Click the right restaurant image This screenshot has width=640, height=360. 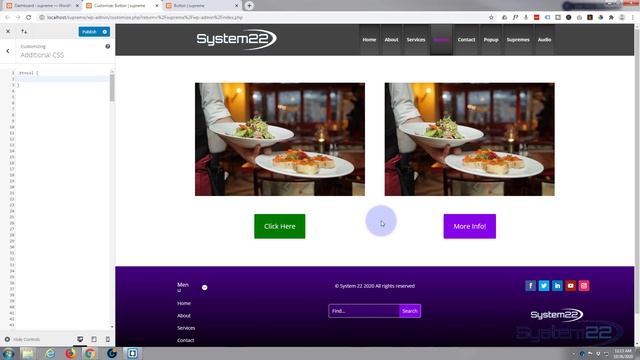click(x=469, y=139)
